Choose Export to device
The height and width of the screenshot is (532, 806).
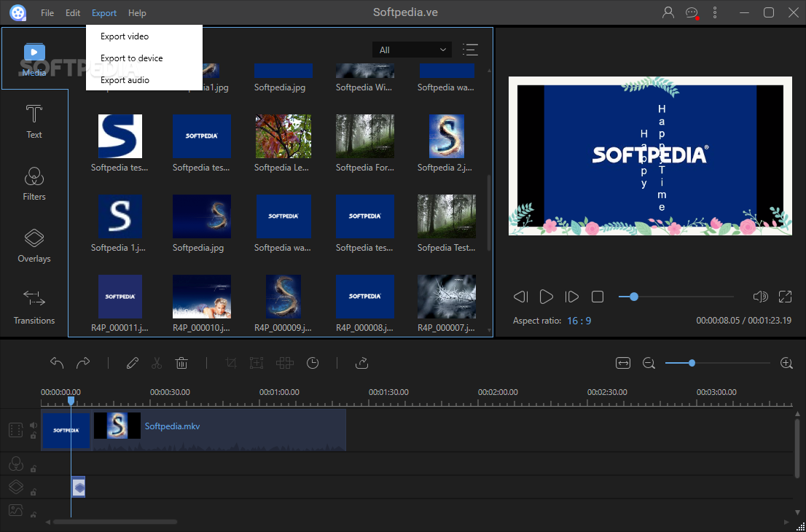[x=144, y=58]
